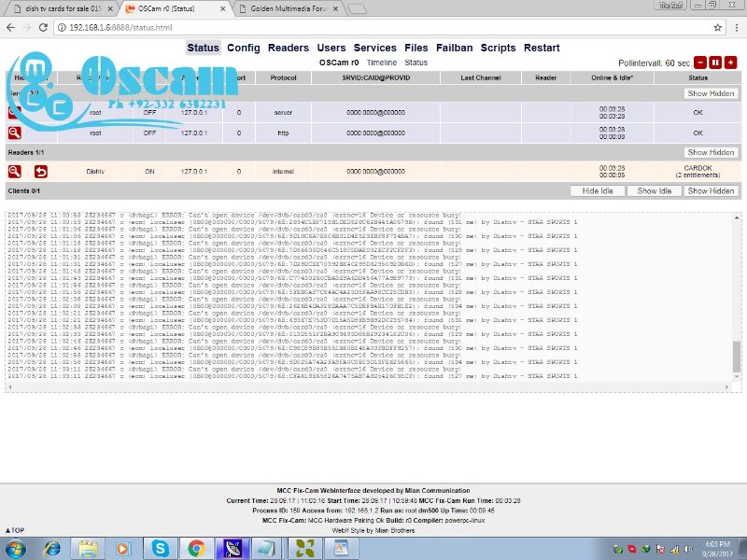This screenshot has height=560, width=747.
Task: Open Skype from the taskbar
Action: pos(160,549)
